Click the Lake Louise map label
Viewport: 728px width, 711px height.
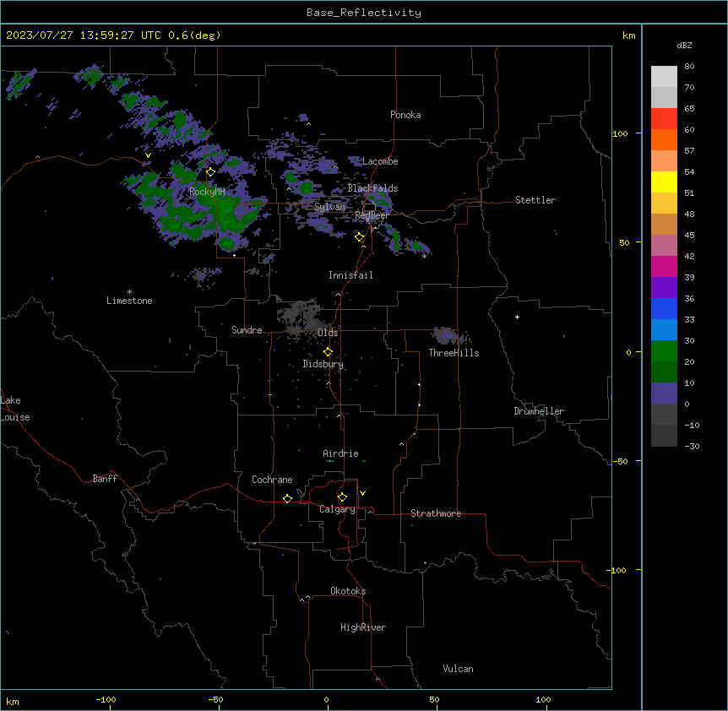click(15, 409)
